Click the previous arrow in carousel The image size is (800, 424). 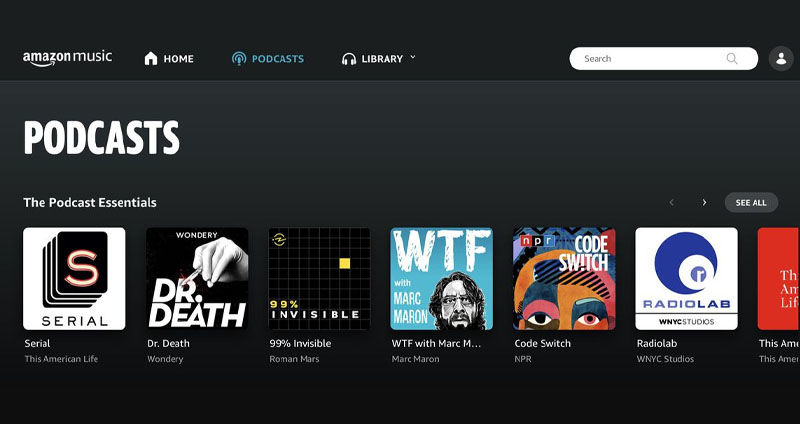(671, 202)
